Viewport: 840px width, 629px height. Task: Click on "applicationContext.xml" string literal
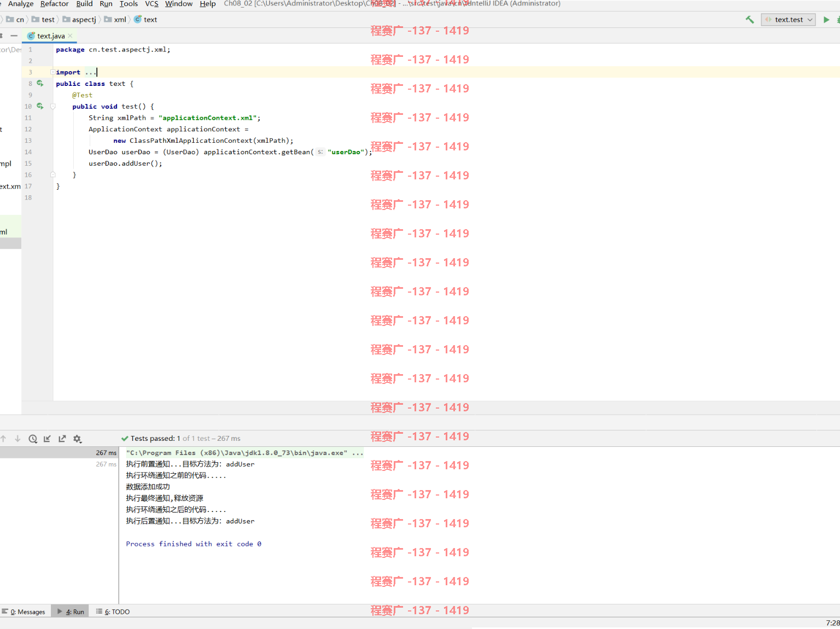point(208,118)
